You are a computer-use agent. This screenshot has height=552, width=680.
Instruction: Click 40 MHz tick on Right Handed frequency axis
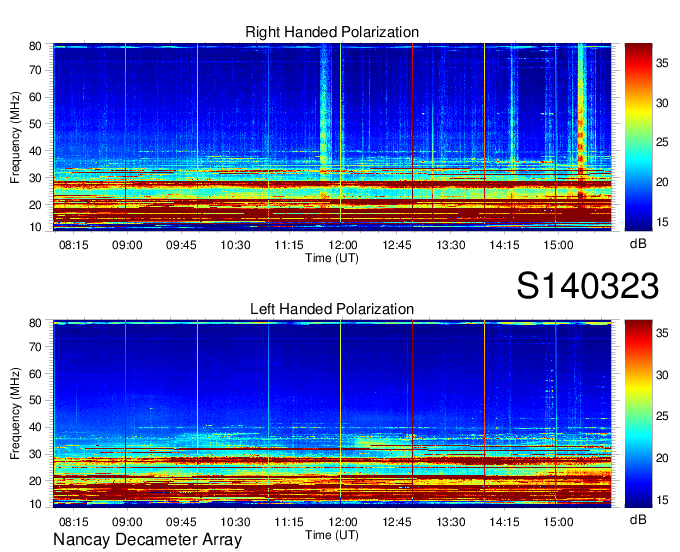pyautogui.click(x=35, y=151)
